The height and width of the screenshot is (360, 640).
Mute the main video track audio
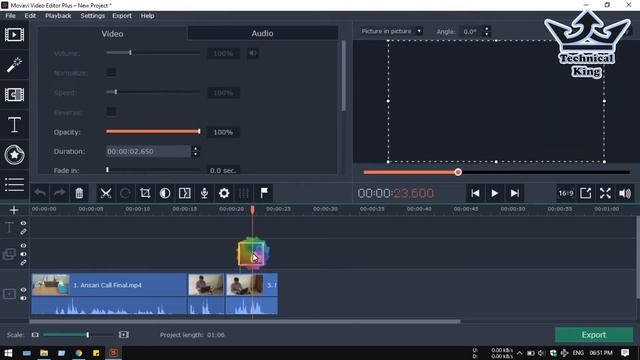click(x=23, y=298)
